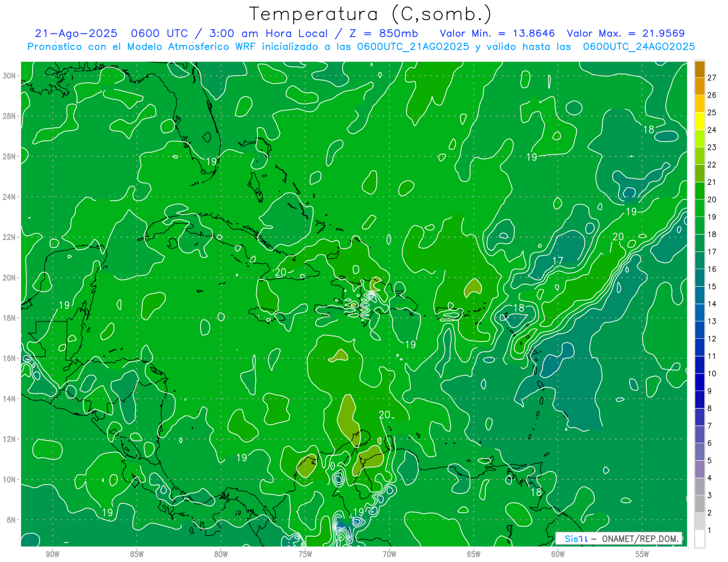Click latitude axis label "16N"

(9, 358)
